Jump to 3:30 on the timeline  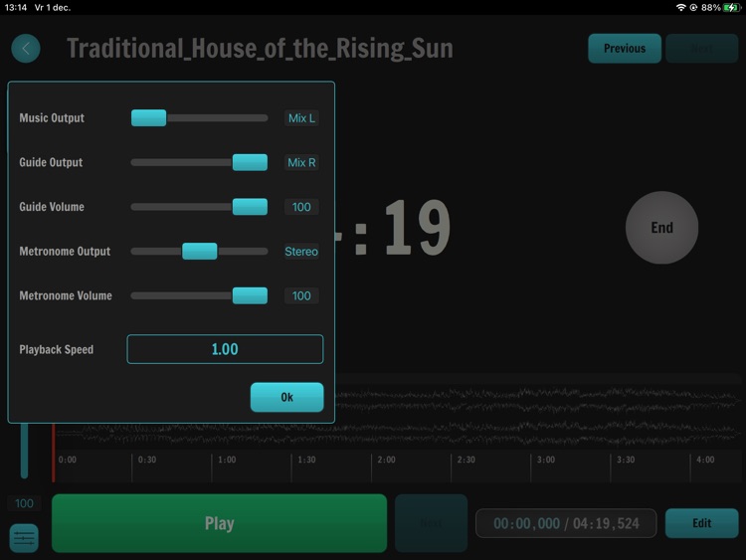point(626,460)
